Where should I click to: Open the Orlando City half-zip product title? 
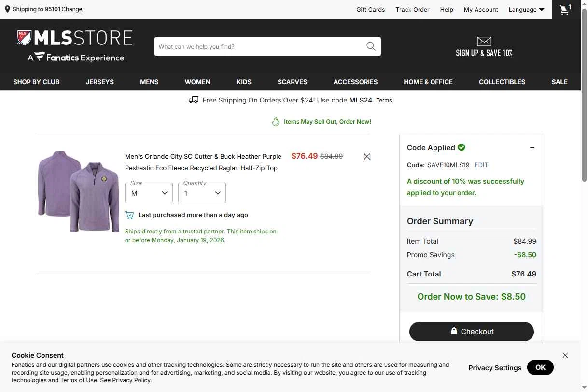tap(203, 162)
